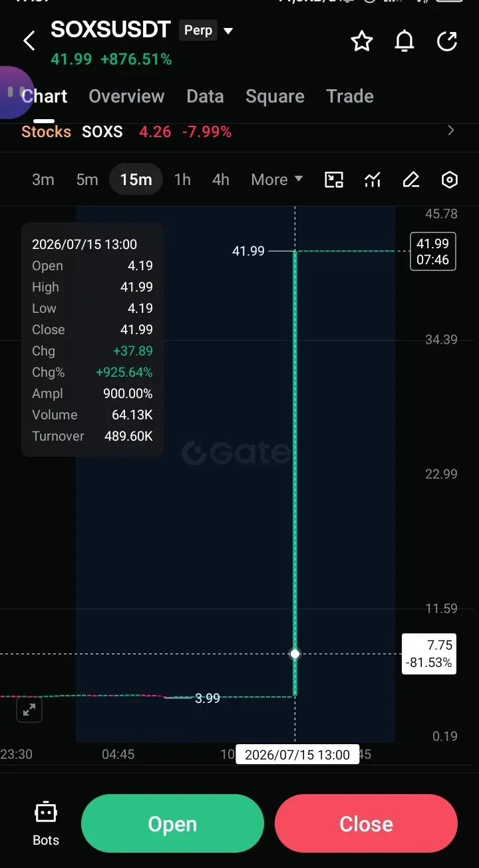The height and width of the screenshot is (868, 479).
Task: Select the 4h timeframe
Action: [221, 180]
